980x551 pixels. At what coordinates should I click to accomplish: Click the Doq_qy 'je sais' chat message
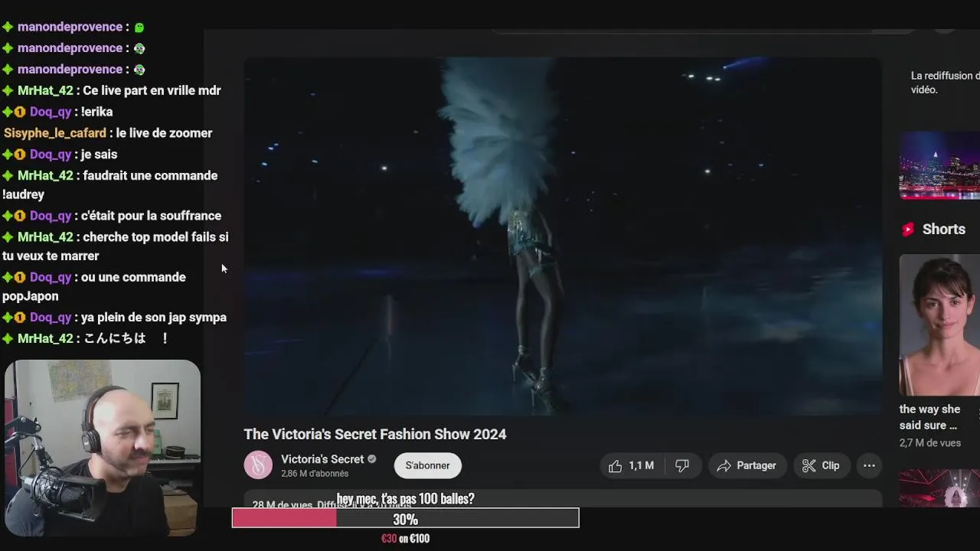pyautogui.click(x=60, y=154)
